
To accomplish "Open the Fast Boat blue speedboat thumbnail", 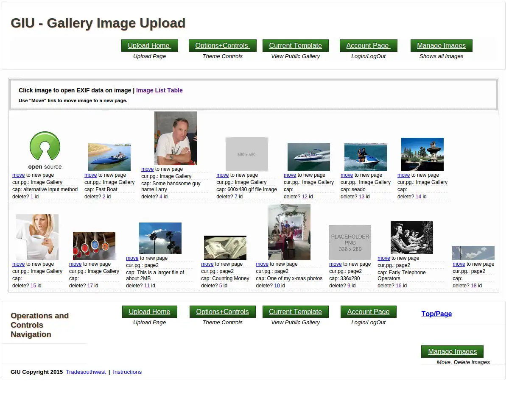I will point(109,157).
